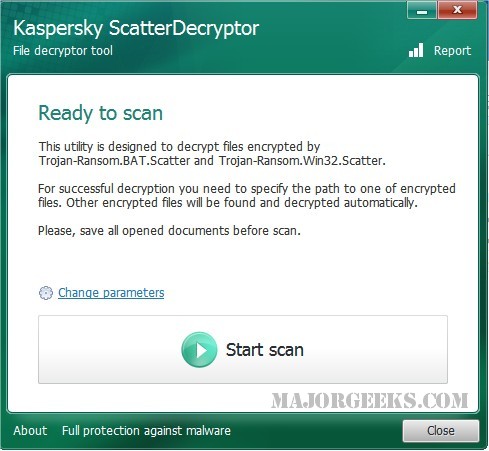
Task: Select the Start scan label text
Action: click(x=265, y=350)
